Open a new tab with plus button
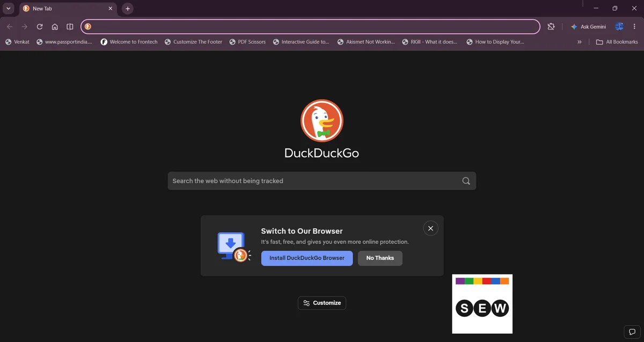Image resolution: width=644 pixels, height=342 pixels. click(x=127, y=9)
